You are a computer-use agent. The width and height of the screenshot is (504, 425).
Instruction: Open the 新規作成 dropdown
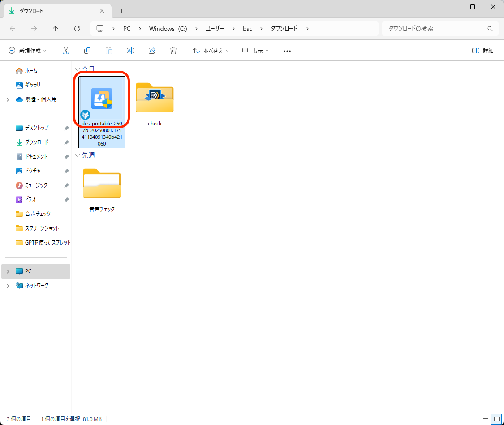(28, 51)
